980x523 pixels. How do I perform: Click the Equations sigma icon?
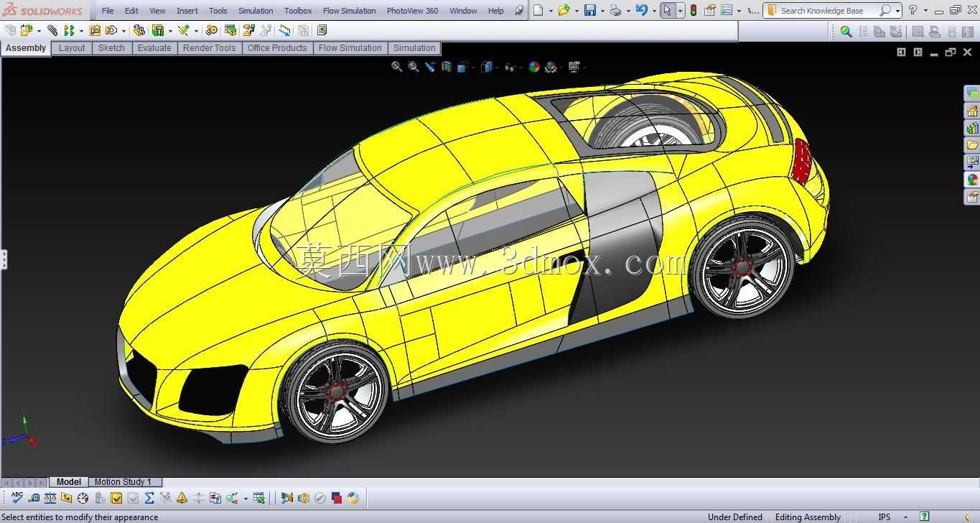[x=149, y=497]
